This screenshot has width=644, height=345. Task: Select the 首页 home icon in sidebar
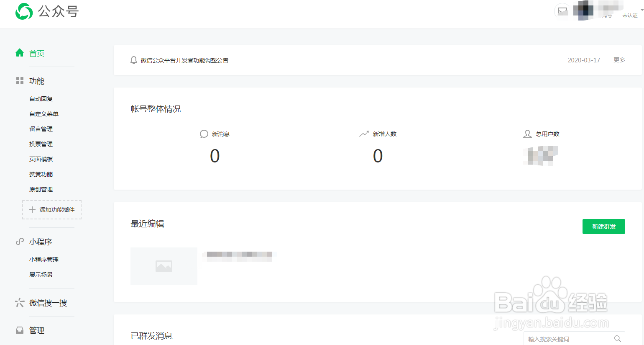(19, 52)
